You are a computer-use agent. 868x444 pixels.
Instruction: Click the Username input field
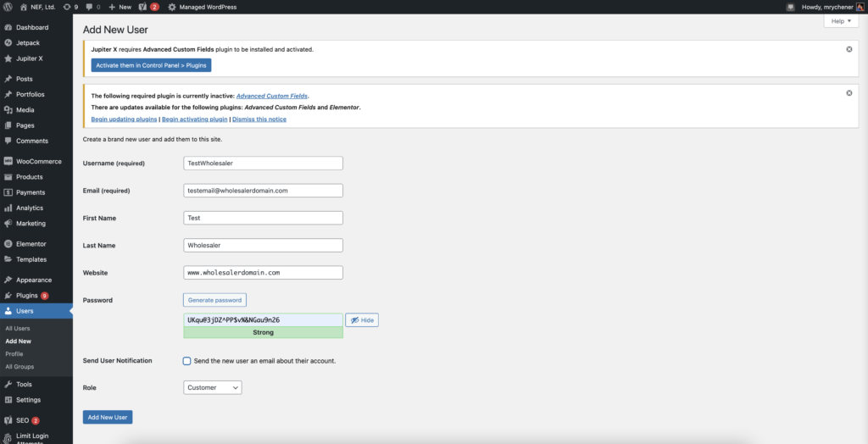point(263,163)
